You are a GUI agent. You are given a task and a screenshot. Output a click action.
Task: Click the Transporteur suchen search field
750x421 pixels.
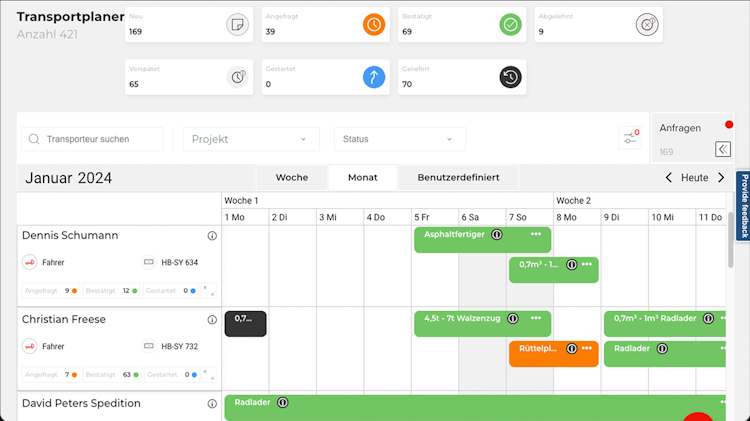92,139
